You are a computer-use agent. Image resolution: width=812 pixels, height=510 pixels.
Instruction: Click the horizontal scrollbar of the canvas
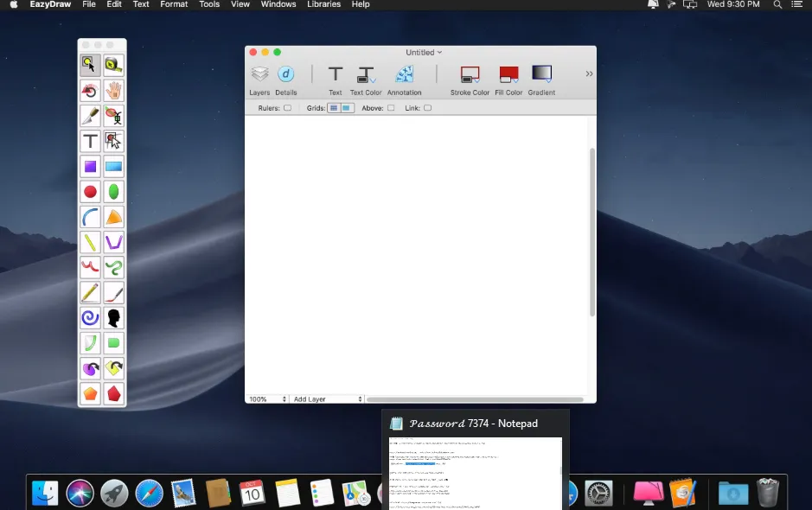pos(475,399)
